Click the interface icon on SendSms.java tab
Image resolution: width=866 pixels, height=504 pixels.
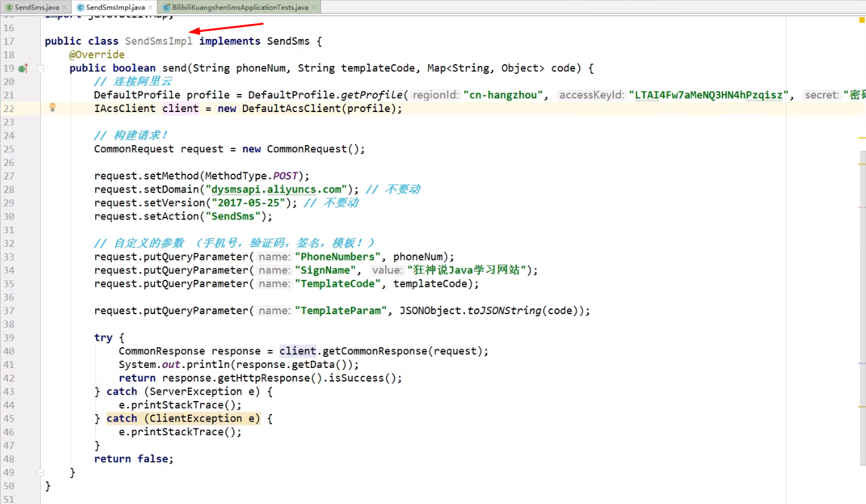9,7
